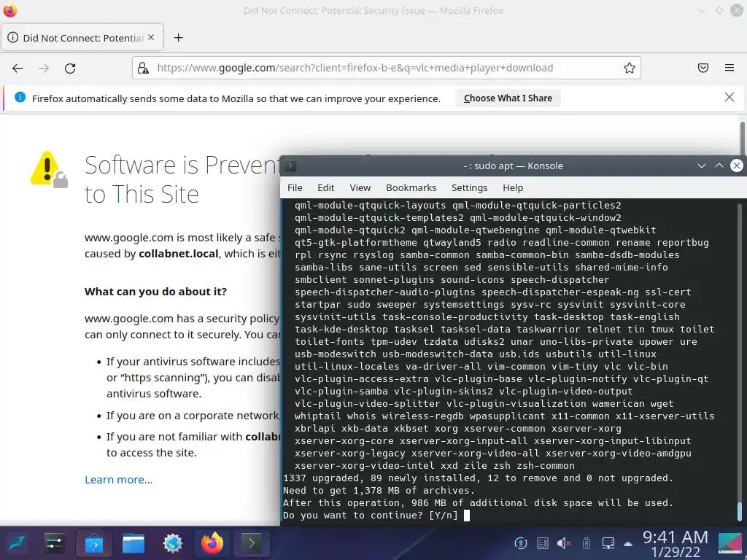The height and width of the screenshot is (560, 747).
Task: Click 'Need to get 1,378 MB' line
Action: click(377, 491)
